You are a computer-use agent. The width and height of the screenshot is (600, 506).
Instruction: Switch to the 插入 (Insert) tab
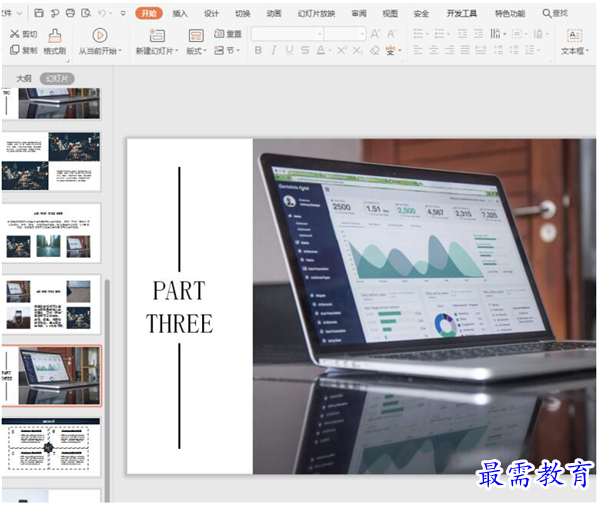(x=180, y=13)
